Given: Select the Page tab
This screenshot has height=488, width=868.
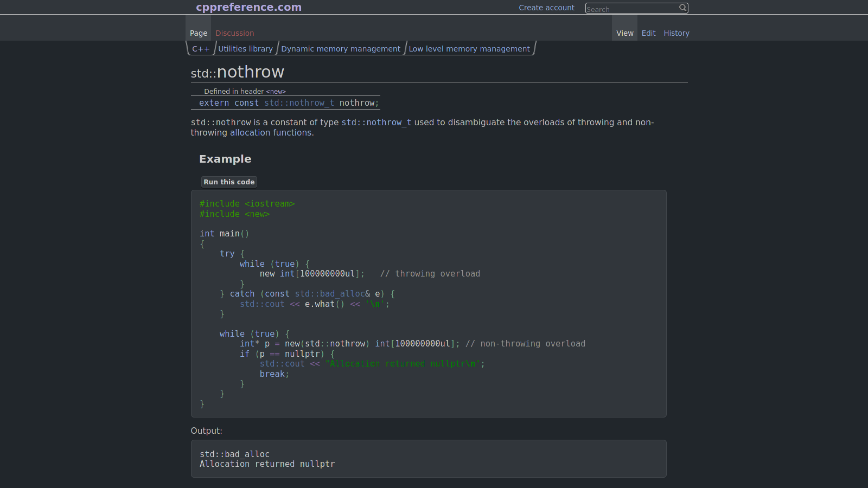Looking at the screenshot, I should (198, 33).
